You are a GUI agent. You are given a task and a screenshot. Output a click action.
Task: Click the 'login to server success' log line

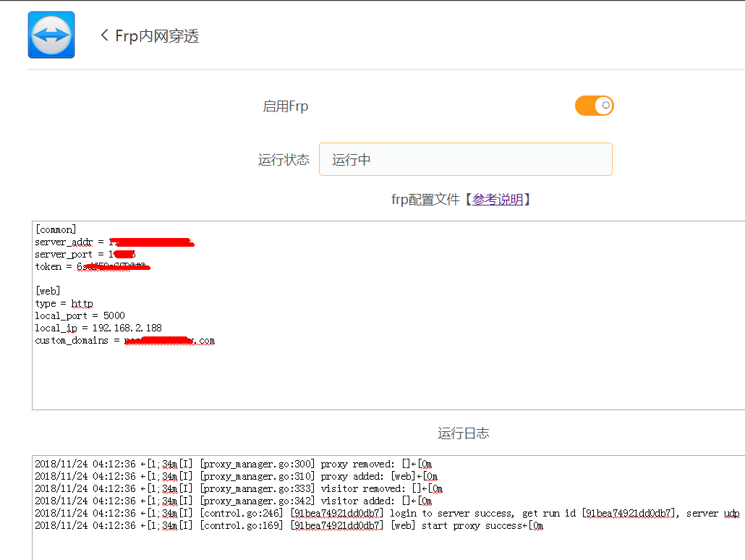(x=387, y=514)
